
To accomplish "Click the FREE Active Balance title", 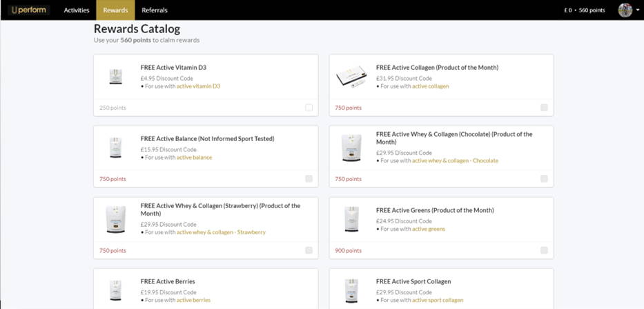I will (207, 139).
